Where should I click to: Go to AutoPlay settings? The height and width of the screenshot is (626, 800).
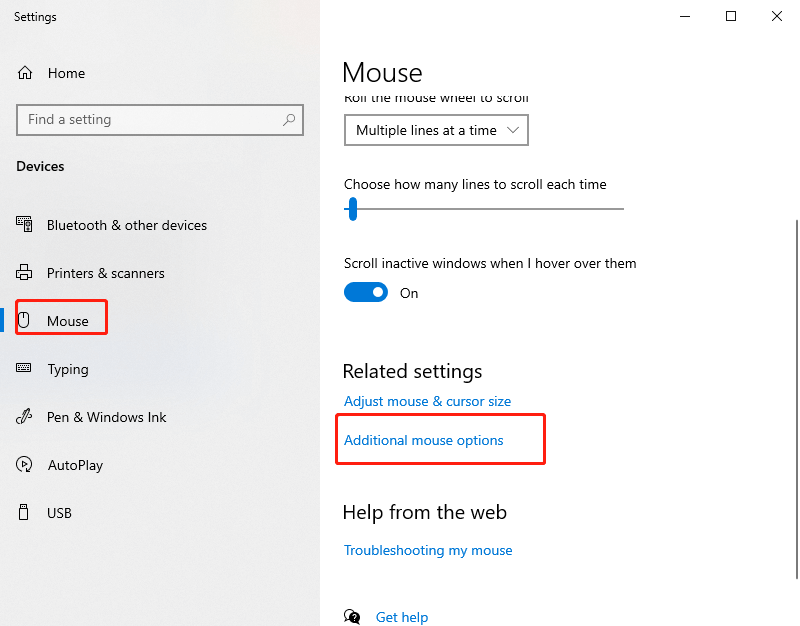pos(75,465)
